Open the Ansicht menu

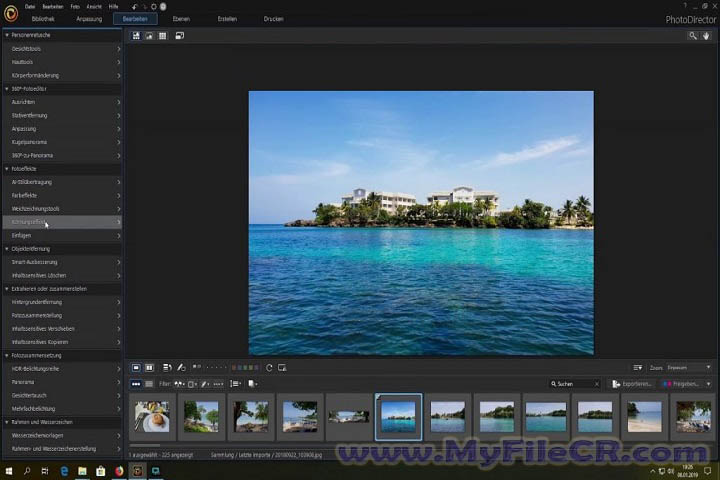coord(94,7)
